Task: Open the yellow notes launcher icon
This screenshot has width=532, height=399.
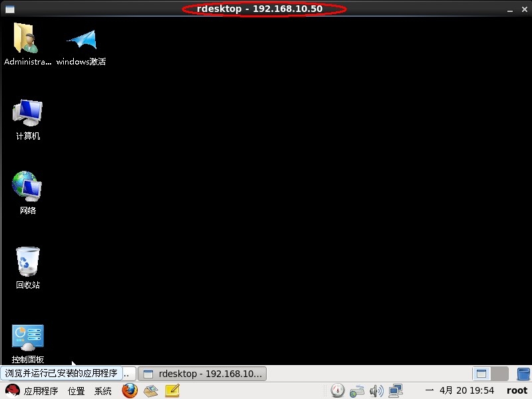Action: (172, 391)
